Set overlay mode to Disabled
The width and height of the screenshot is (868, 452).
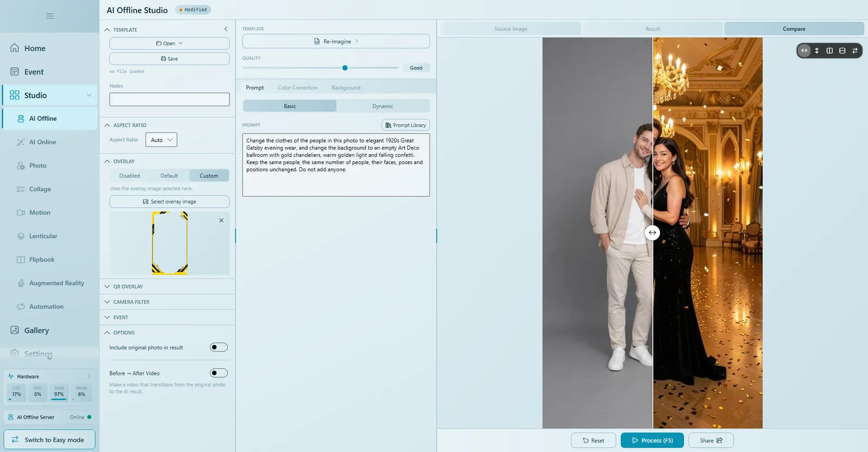click(130, 176)
